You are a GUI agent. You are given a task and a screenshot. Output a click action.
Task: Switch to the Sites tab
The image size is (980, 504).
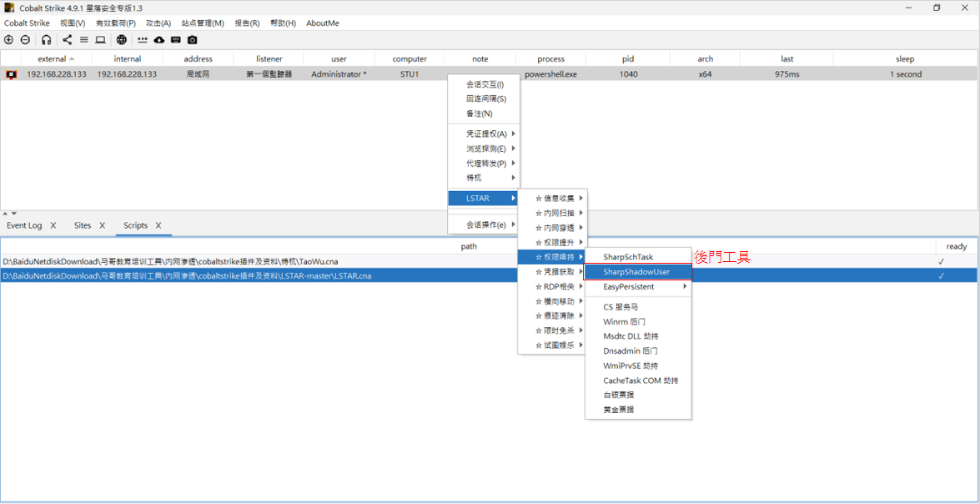[x=82, y=225]
